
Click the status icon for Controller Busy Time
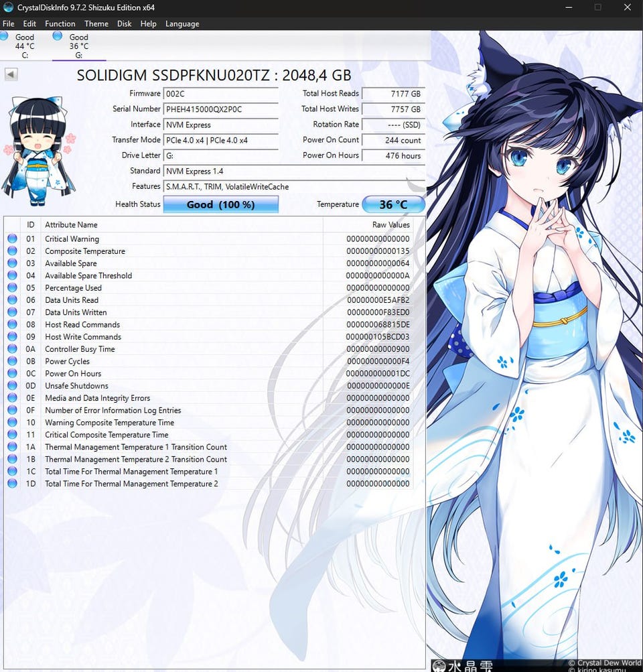pyautogui.click(x=13, y=348)
